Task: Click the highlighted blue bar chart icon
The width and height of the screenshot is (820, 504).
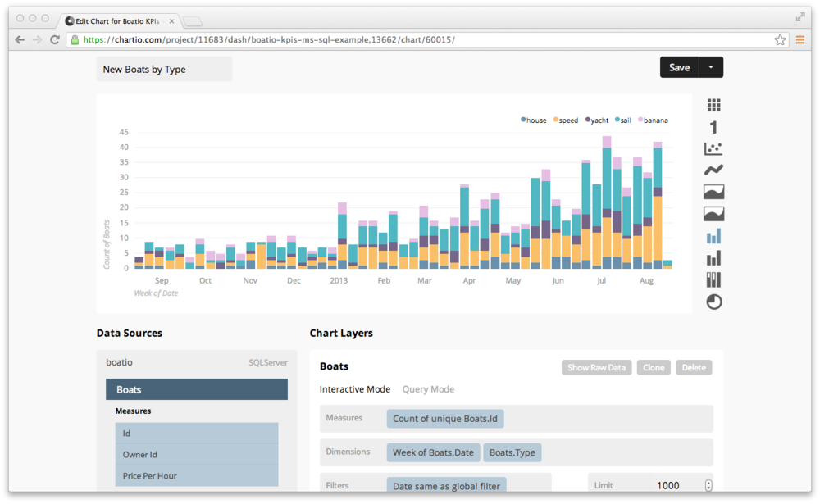Action: pos(713,236)
